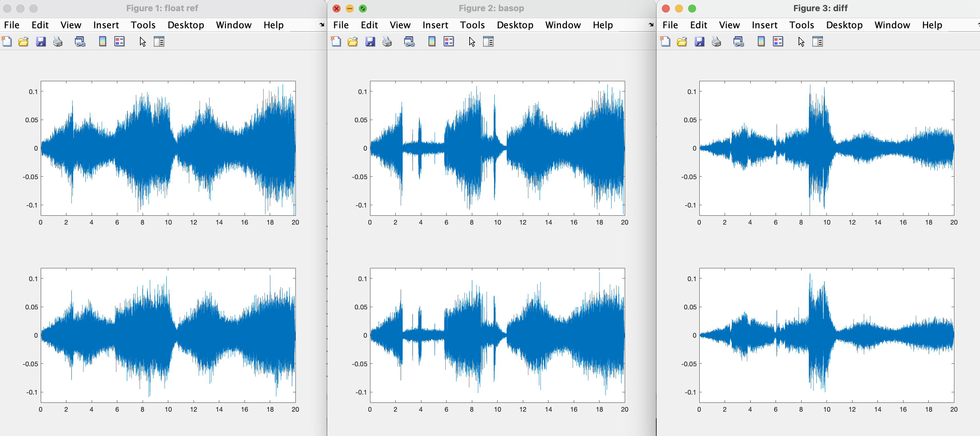The height and width of the screenshot is (436, 980).
Task: Click Open File icon in basop toolbar
Action: tap(353, 41)
